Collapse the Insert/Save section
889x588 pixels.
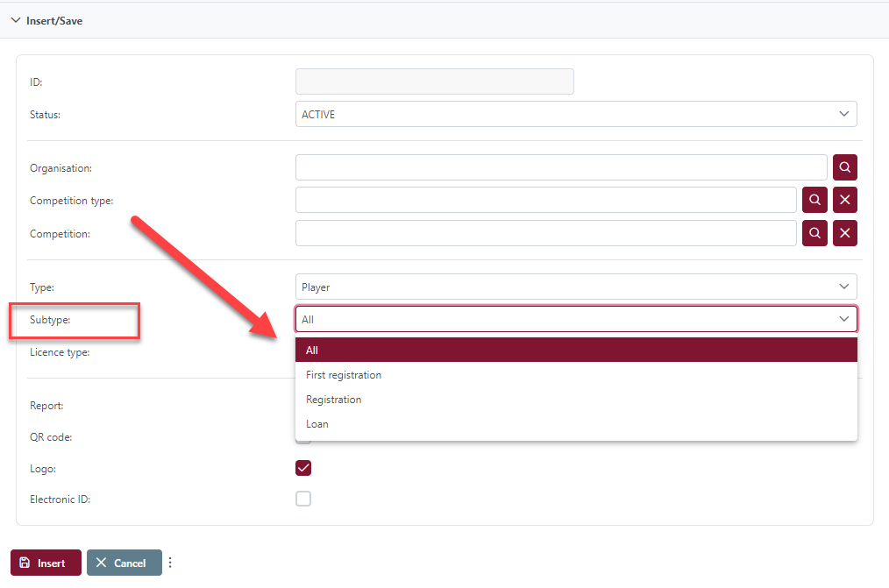[x=16, y=20]
